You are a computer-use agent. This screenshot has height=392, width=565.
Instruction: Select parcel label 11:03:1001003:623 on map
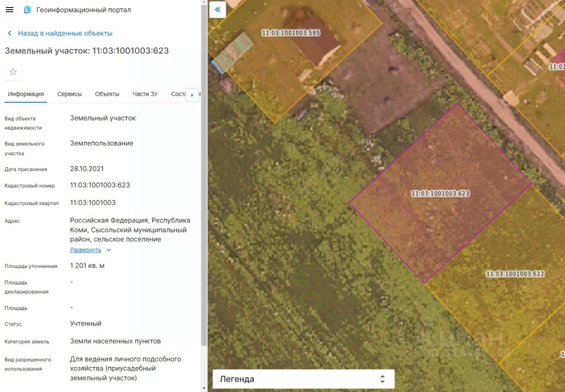pyautogui.click(x=440, y=193)
